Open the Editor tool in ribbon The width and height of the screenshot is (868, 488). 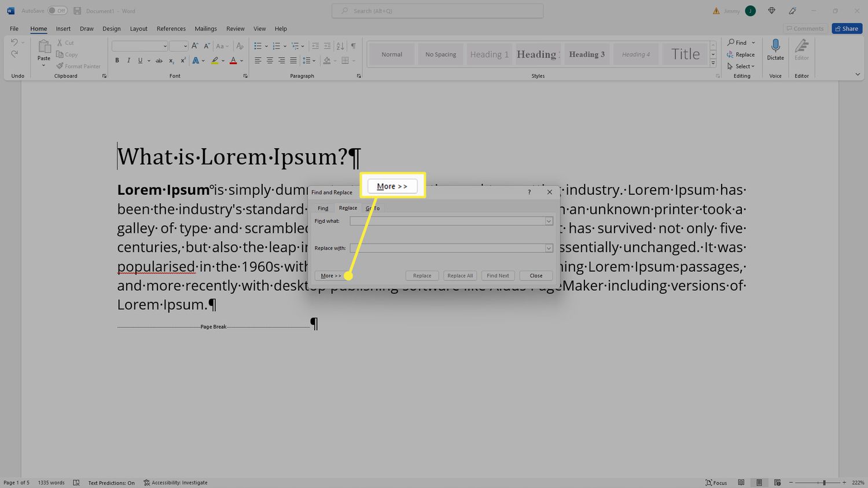[801, 46]
